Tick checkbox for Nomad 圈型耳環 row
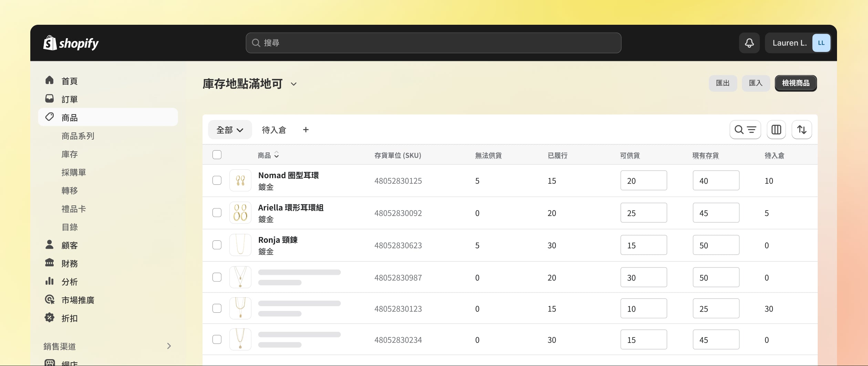Viewport: 868px width, 366px height. [217, 180]
